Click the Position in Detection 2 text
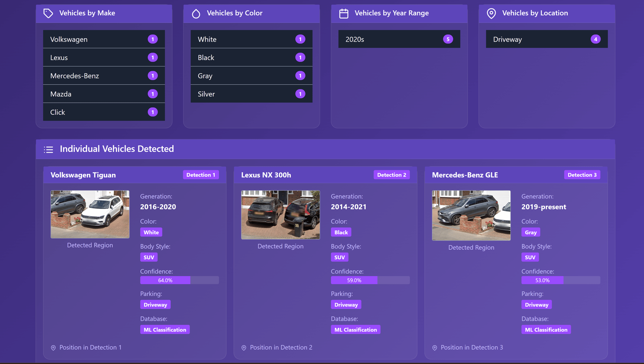Screen dimensions: 644x364 [281, 348]
